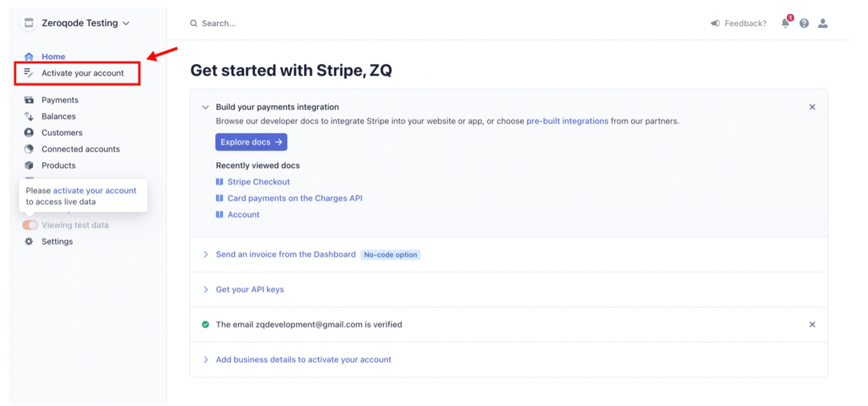Image resolution: width=868 pixels, height=406 pixels.
Task: Select the Home icon in the sidebar
Action: pos(29,56)
